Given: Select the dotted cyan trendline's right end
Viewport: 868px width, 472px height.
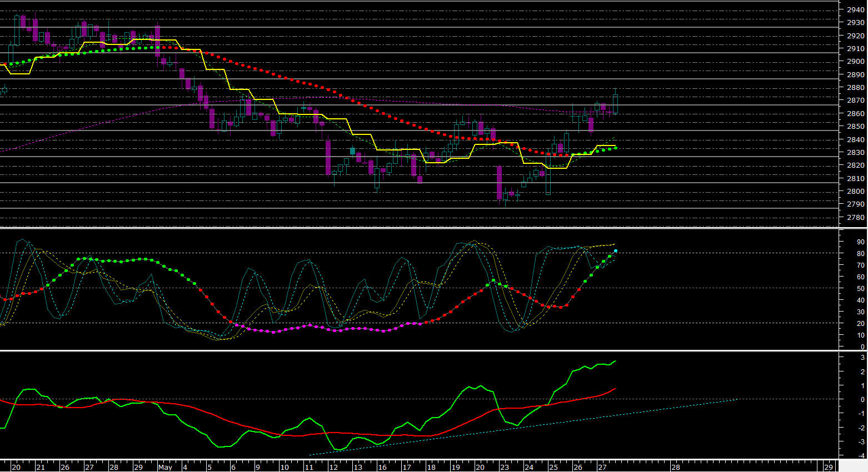Looking at the screenshot, I should [736, 399].
